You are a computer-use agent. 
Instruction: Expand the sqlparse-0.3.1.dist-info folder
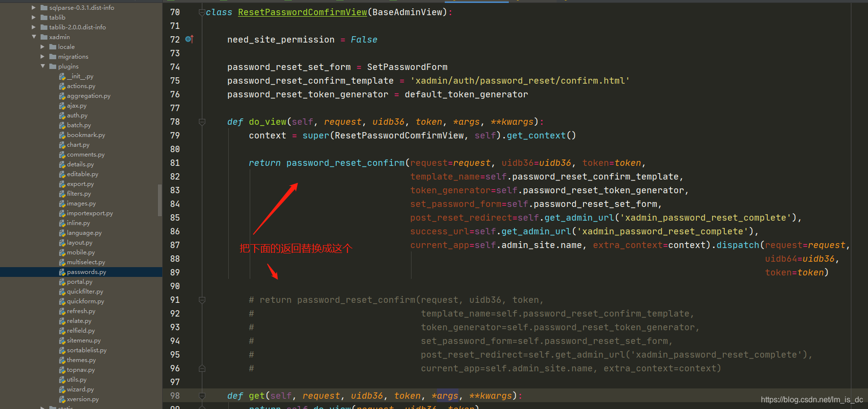click(34, 7)
